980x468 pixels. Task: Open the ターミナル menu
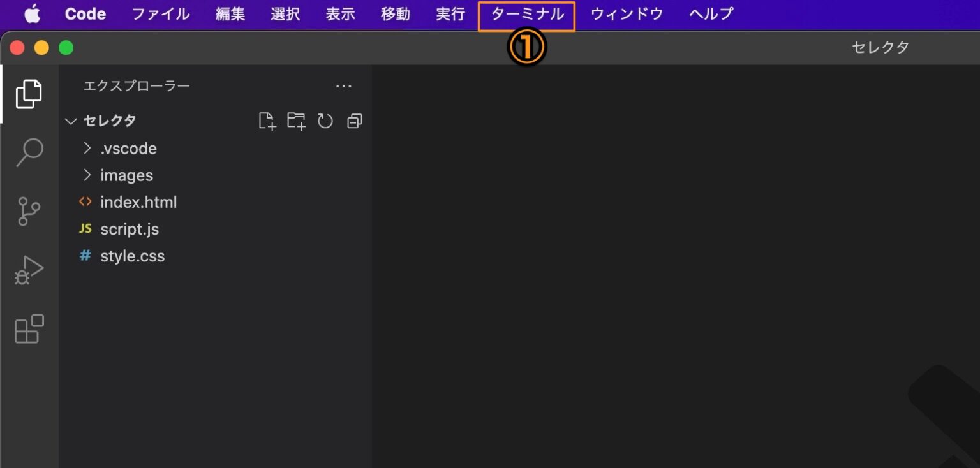coord(526,14)
